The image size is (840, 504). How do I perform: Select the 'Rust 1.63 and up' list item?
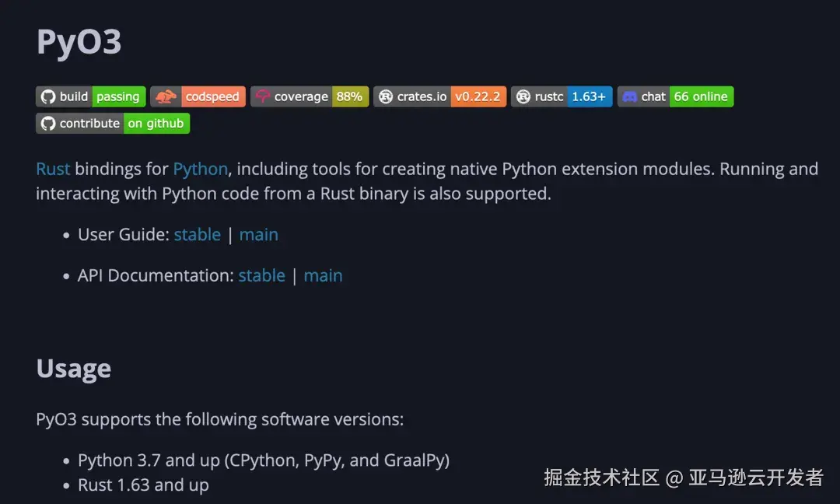click(143, 485)
